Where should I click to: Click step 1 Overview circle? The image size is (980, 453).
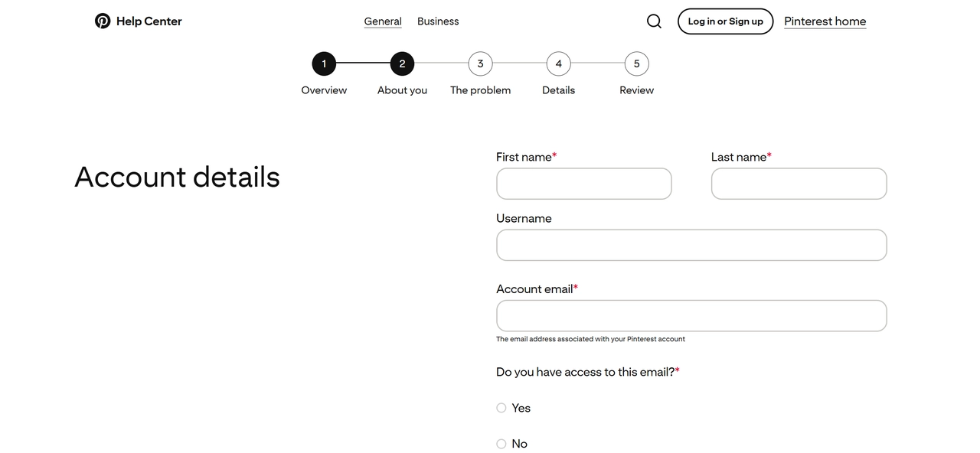323,64
